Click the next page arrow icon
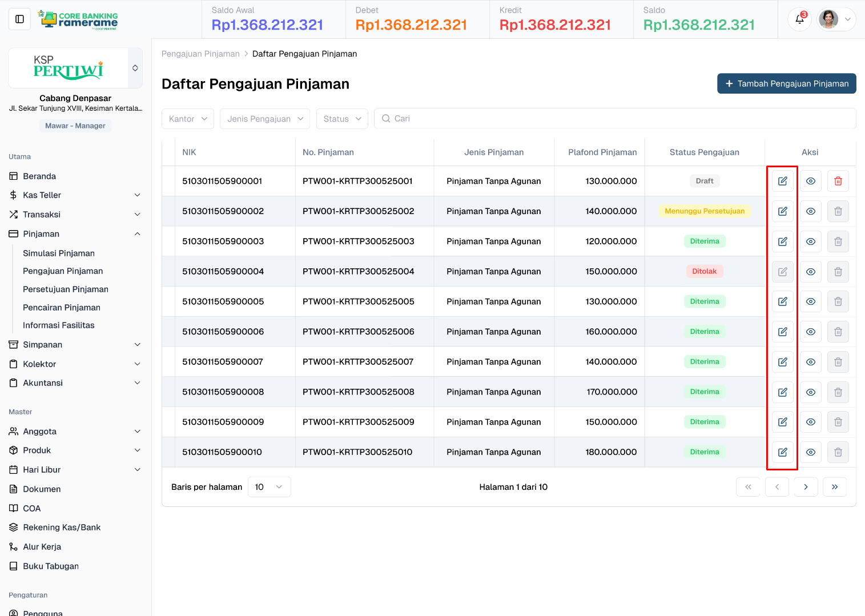Viewport: 865px width, 616px height. coord(806,486)
